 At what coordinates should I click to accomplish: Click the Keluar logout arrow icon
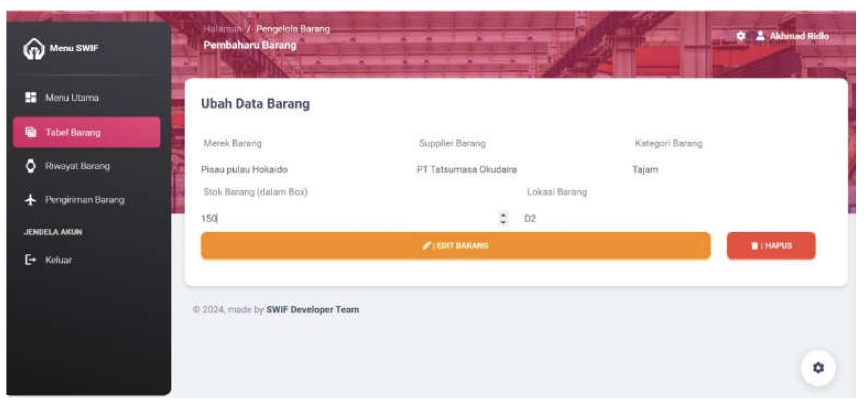[x=31, y=260]
